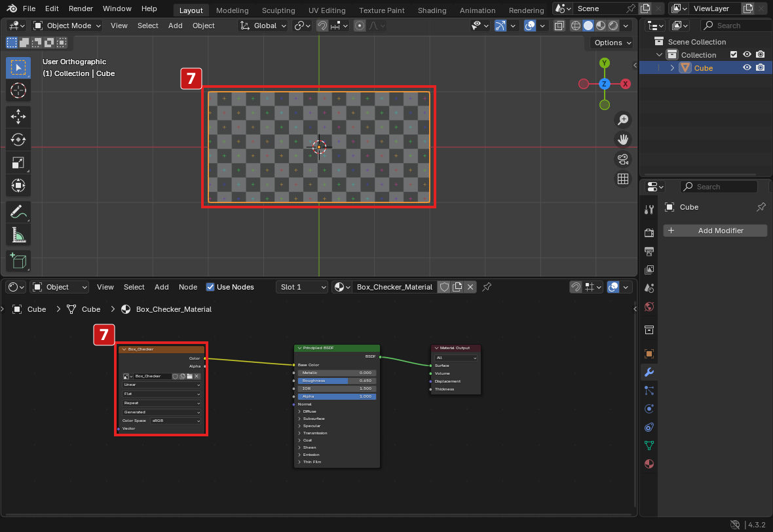Select the Measure tool

18,235
